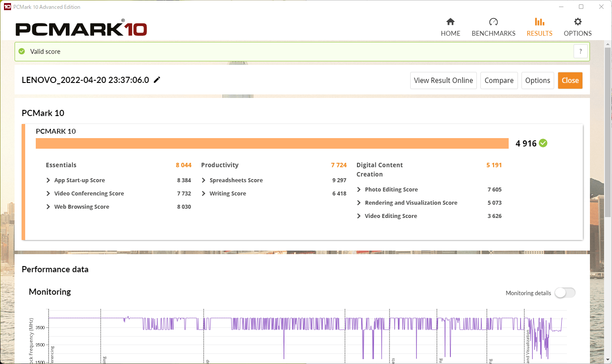This screenshot has height=364, width=612.
Task: Click the overall PCMark 10 score bar
Action: pyautogui.click(x=272, y=143)
